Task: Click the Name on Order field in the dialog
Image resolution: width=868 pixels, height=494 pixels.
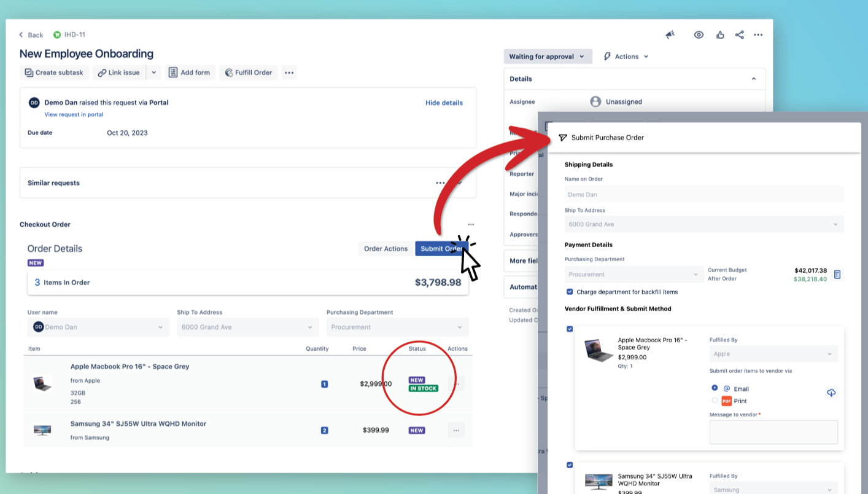Action: tap(704, 194)
